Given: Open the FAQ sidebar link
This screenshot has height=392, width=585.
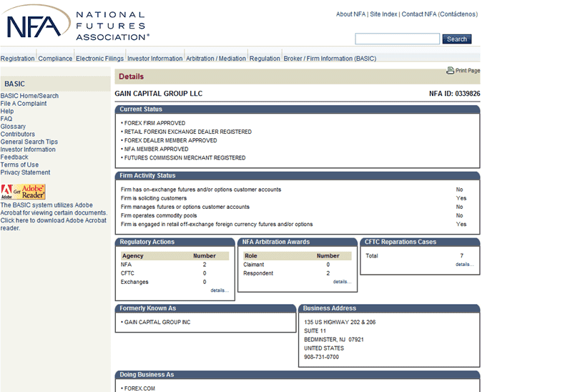Looking at the screenshot, I should click(6, 119).
